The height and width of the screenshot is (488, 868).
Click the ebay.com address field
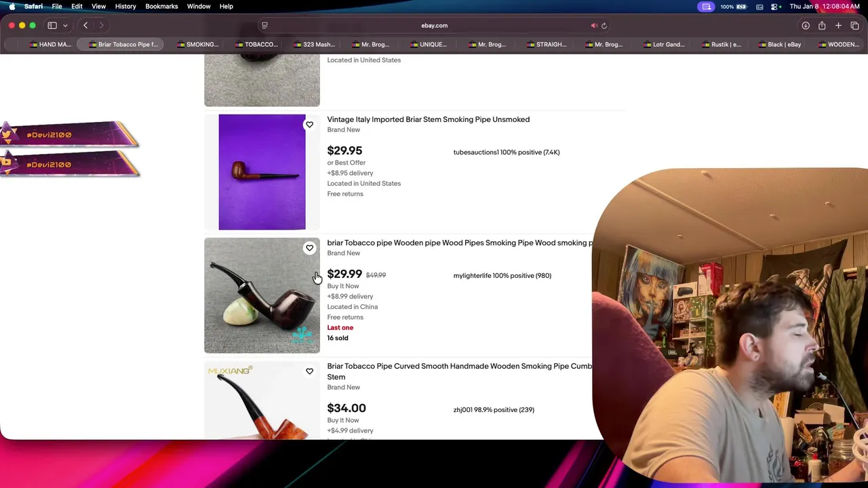[434, 26]
